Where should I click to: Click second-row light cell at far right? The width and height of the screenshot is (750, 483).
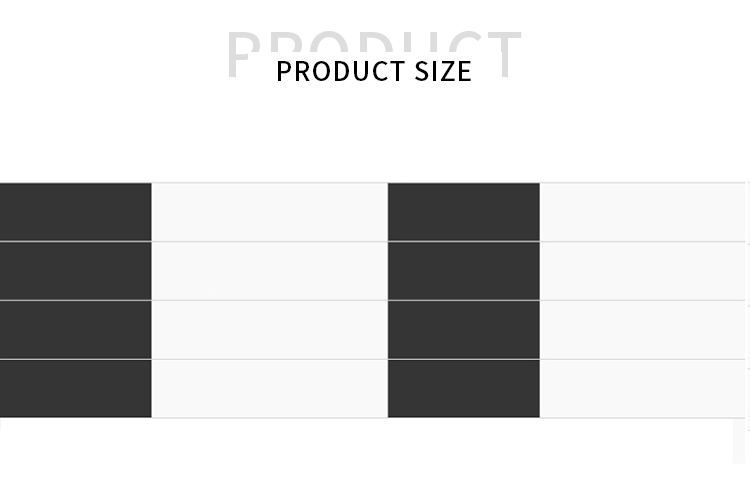[x=643, y=271]
